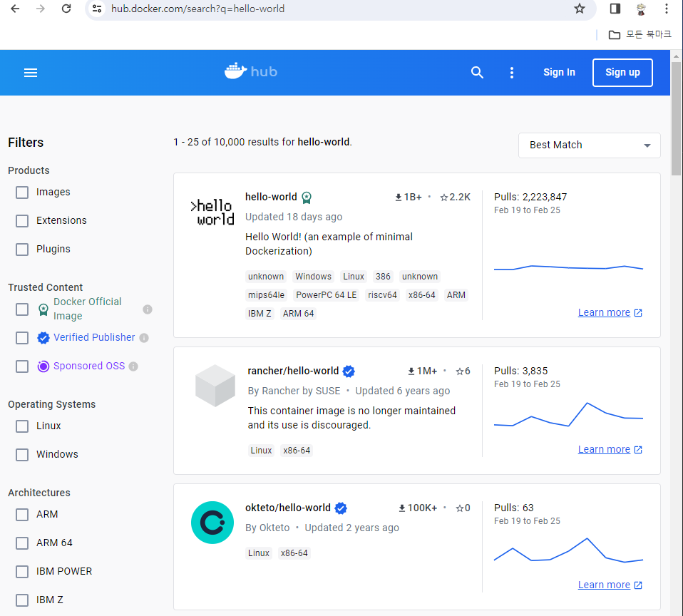Go back to the previous browser page
Viewport: 683px width, 616px height.
point(15,9)
